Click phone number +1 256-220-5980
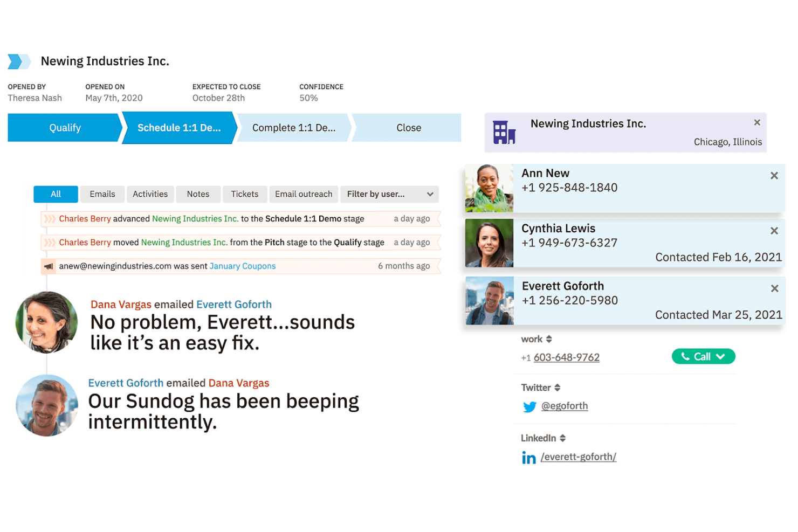 pos(570,301)
